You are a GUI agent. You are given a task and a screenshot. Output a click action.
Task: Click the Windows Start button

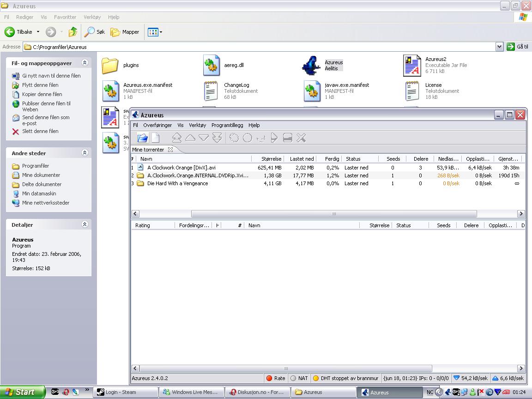pos(22,392)
